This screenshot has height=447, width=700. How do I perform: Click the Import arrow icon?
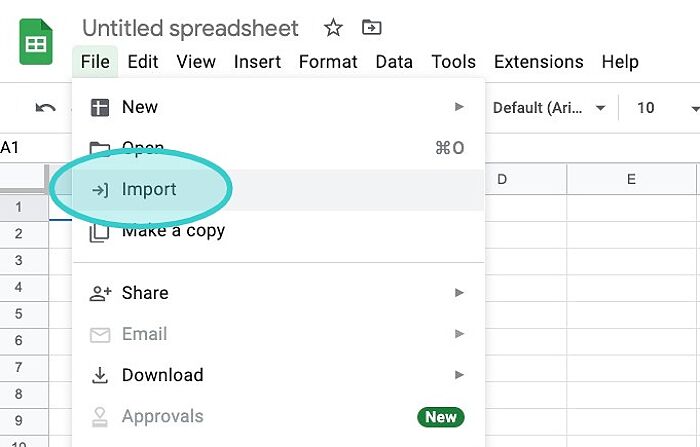100,190
